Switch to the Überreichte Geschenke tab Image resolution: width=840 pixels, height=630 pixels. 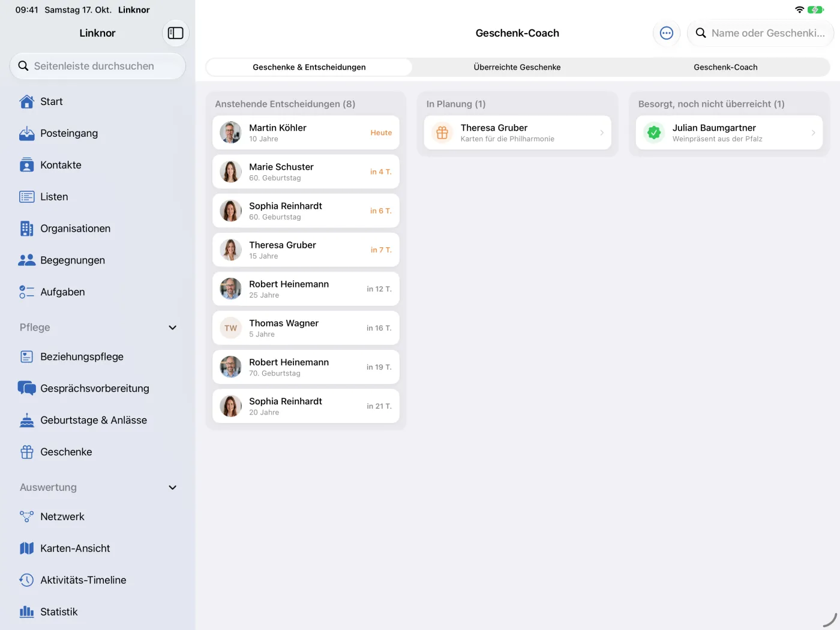517,67
